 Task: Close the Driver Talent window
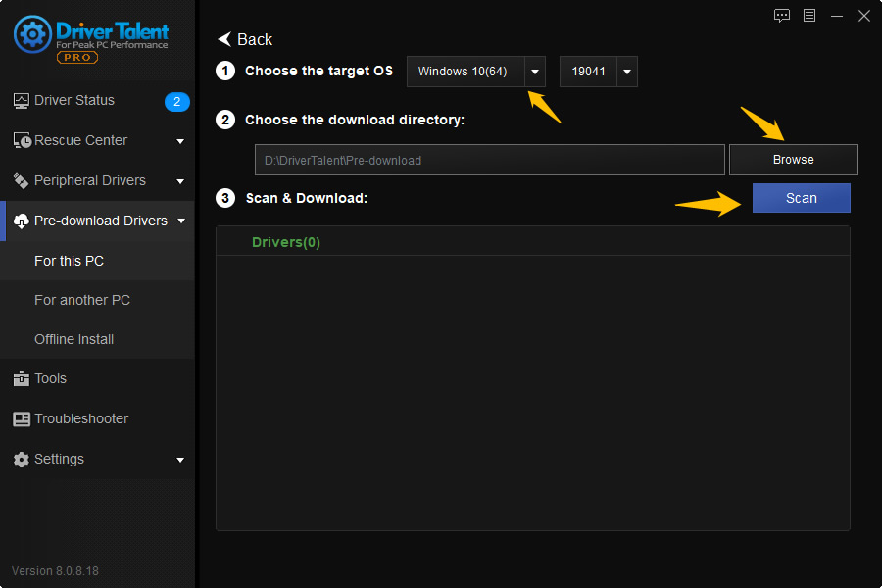coord(864,16)
